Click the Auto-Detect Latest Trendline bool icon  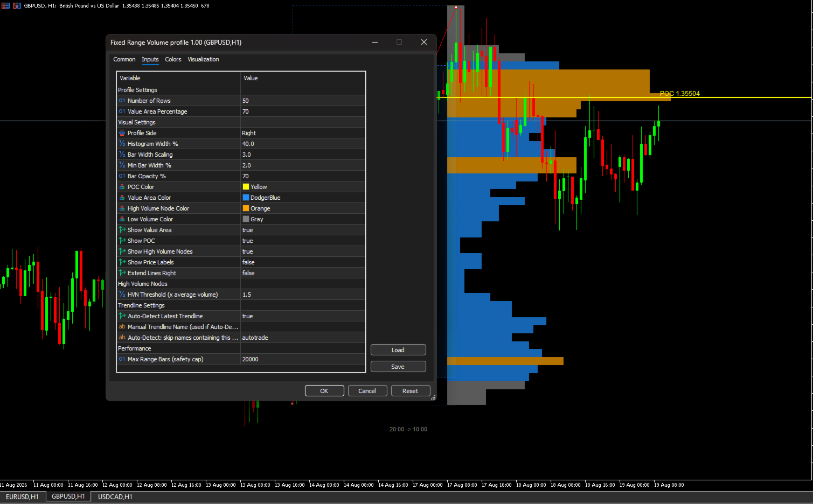[x=122, y=316]
